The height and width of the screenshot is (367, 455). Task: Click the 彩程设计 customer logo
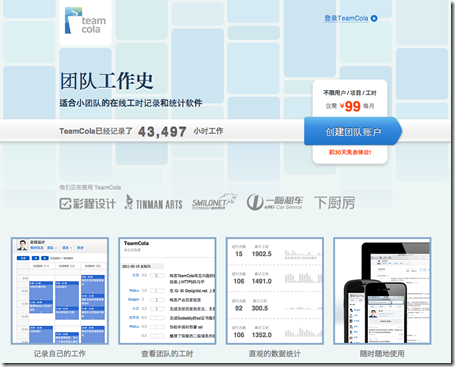pyautogui.click(x=88, y=203)
